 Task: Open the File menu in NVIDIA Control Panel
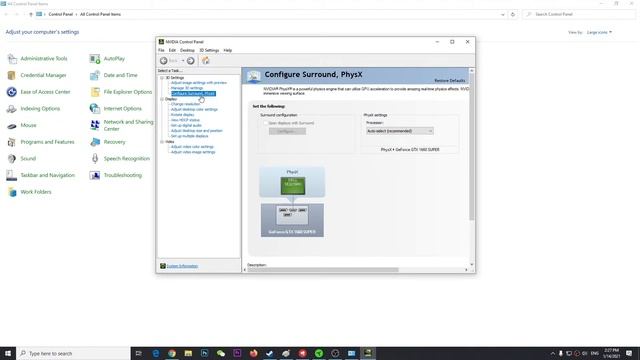pos(161,50)
